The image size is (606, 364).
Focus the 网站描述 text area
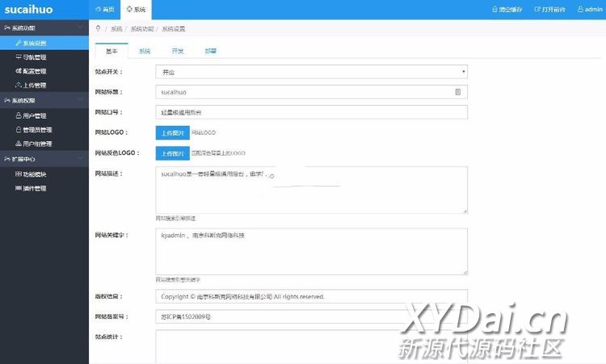coord(312,190)
